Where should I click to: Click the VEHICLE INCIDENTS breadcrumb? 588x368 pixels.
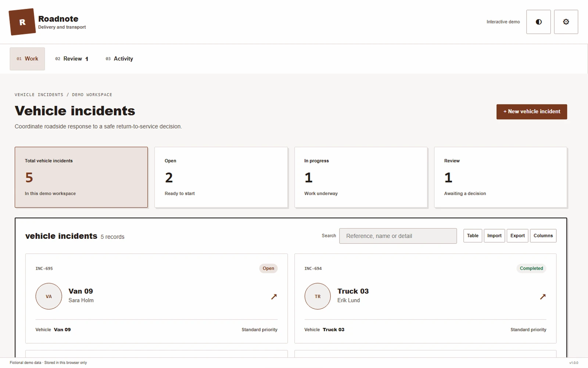click(x=39, y=95)
